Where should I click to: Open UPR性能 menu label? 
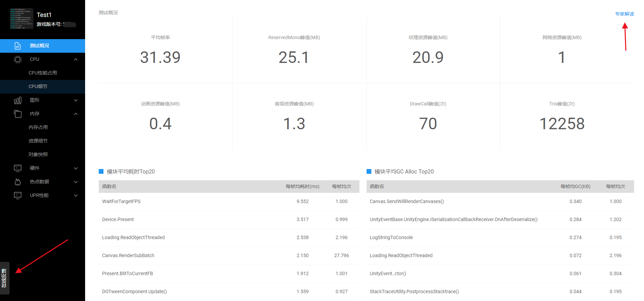(x=39, y=195)
